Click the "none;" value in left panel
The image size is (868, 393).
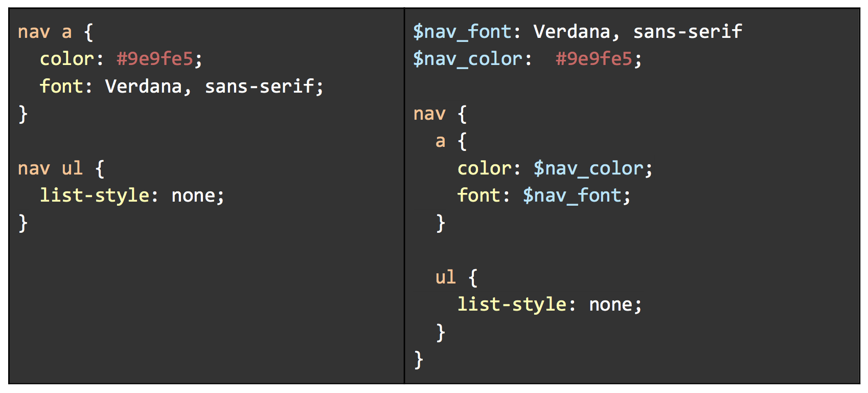[x=198, y=195]
